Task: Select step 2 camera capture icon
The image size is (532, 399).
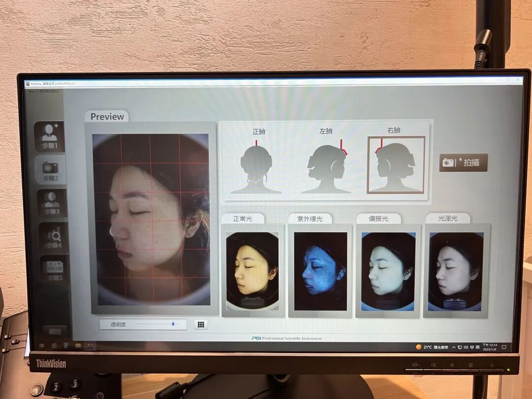Action: tap(50, 171)
